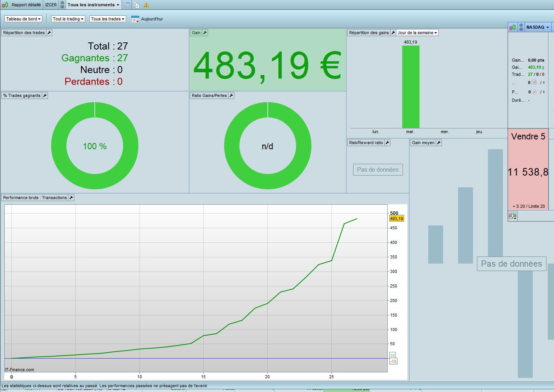
Task: Click the Risk/Reward ratio panel title
Action: pyautogui.click(x=366, y=143)
